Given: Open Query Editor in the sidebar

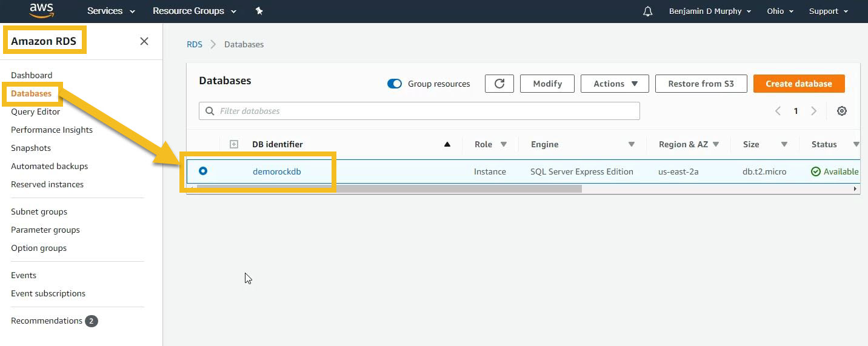Looking at the screenshot, I should pos(36,111).
